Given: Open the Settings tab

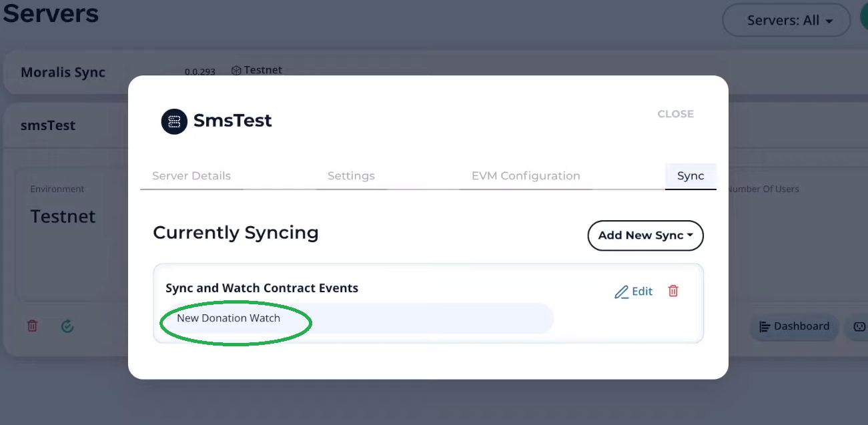Looking at the screenshot, I should (x=351, y=176).
